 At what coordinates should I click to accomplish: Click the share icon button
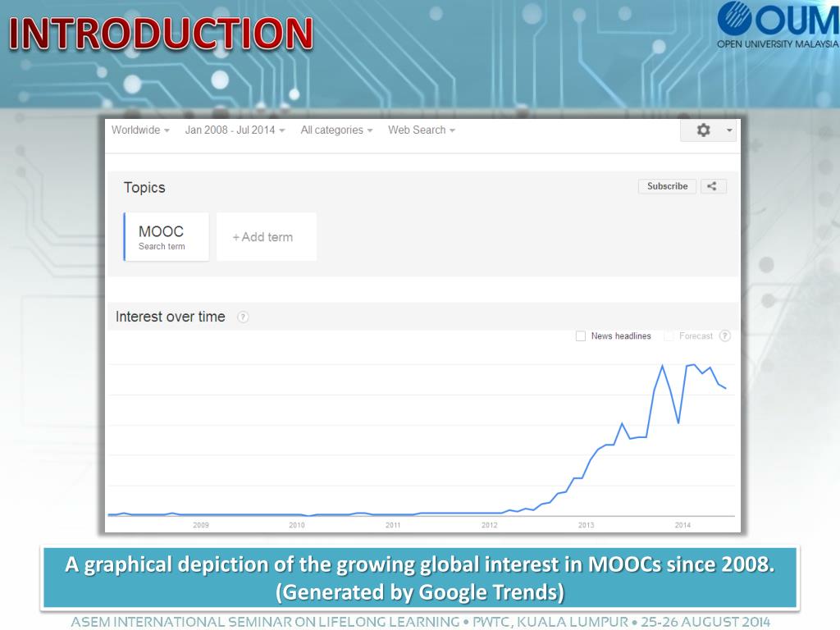click(713, 186)
